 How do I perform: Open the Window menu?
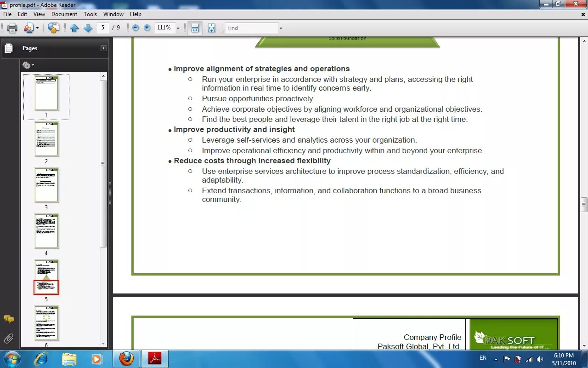click(x=113, y=14)
